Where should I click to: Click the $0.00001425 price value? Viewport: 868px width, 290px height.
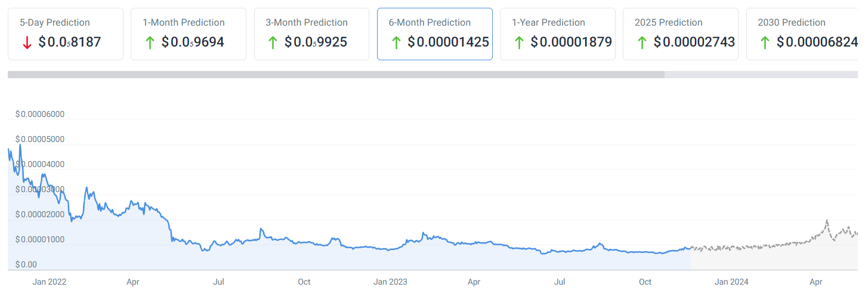[448, 42]
